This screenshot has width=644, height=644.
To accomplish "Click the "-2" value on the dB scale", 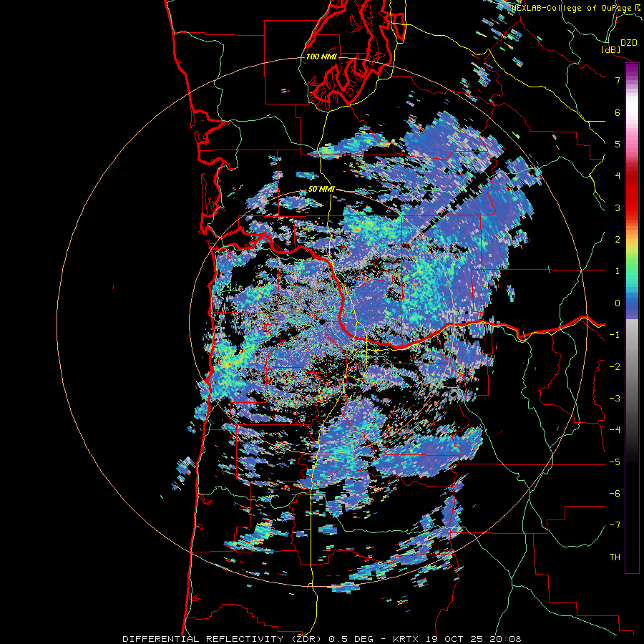I will 615,367.
